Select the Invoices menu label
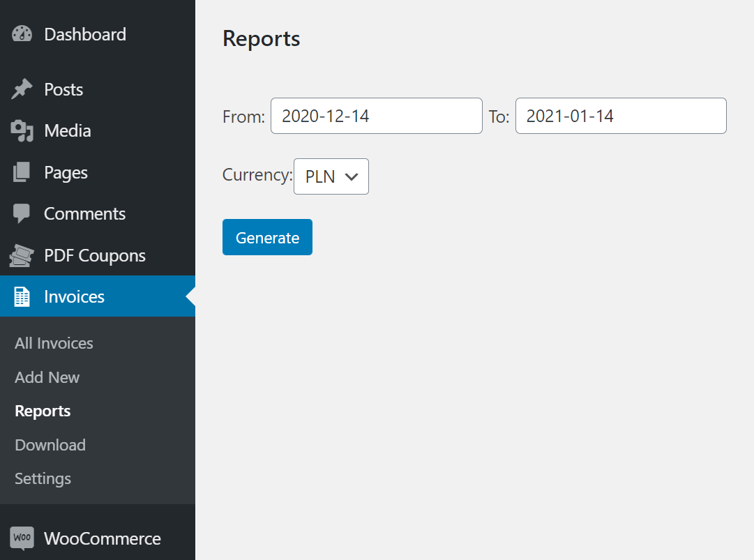This screenshot has height=560, width=754. [74, 296]
